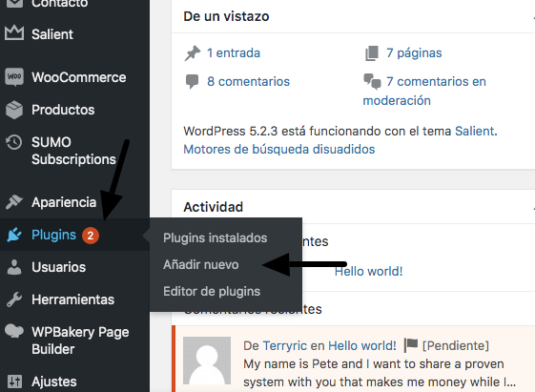Open the WooCommerce menu
The image size is (535, 392).
coord(79,77)
